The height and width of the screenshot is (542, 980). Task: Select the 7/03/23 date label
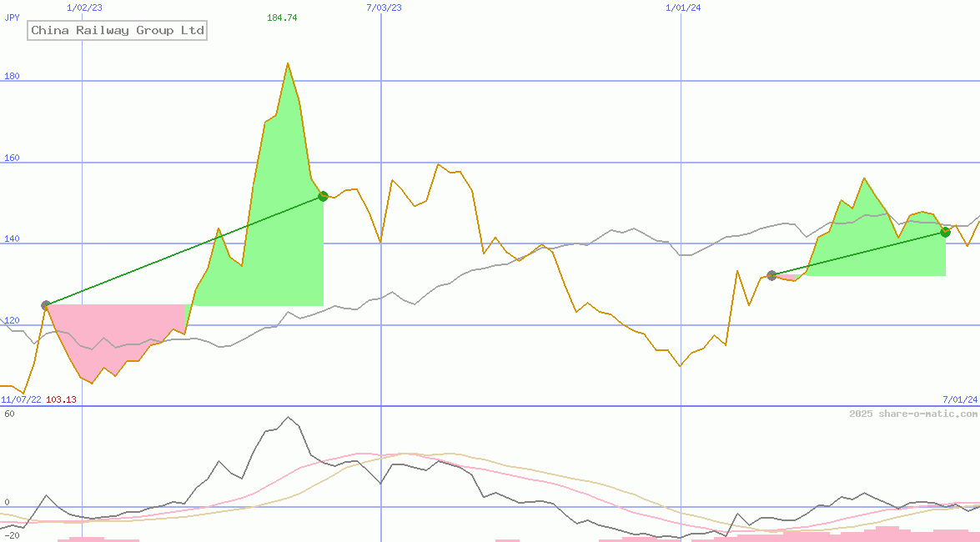382,8
